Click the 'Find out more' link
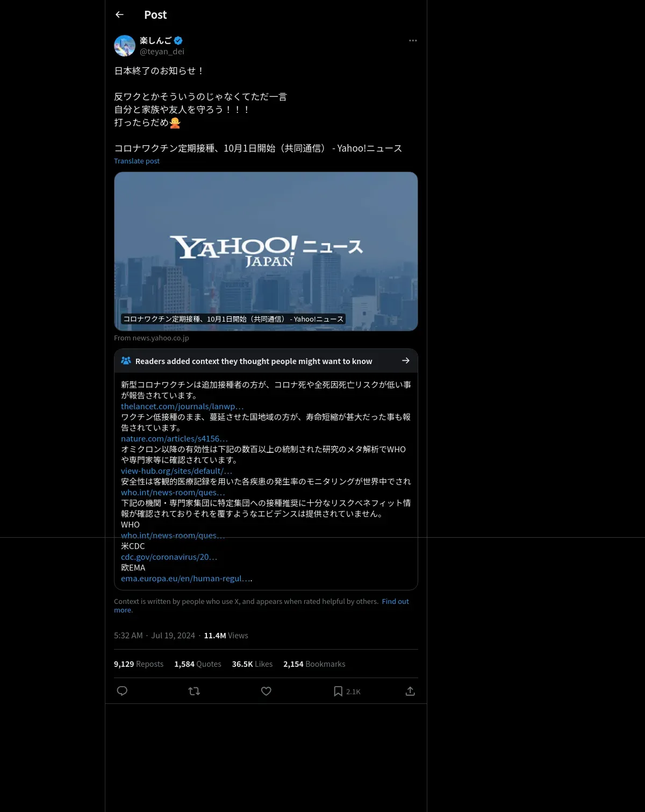 (x=395, y=601)
